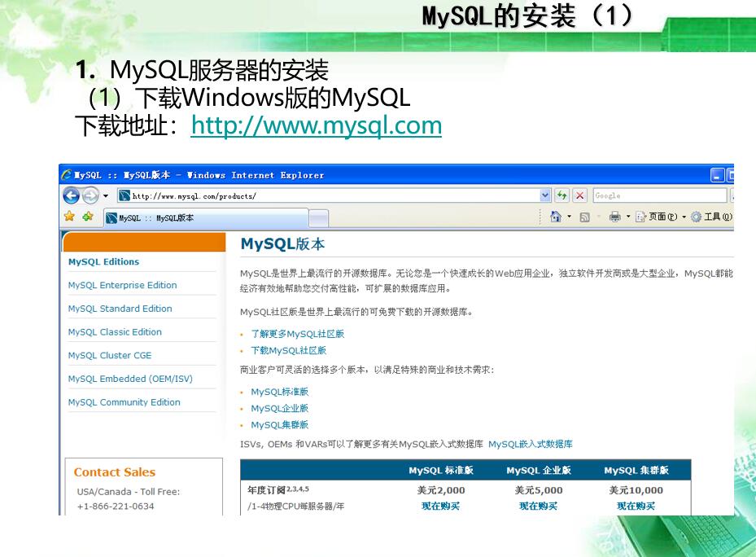Open MySQL Community Edition sidebar link
This screenshot has height=557, width=756.
124,402
